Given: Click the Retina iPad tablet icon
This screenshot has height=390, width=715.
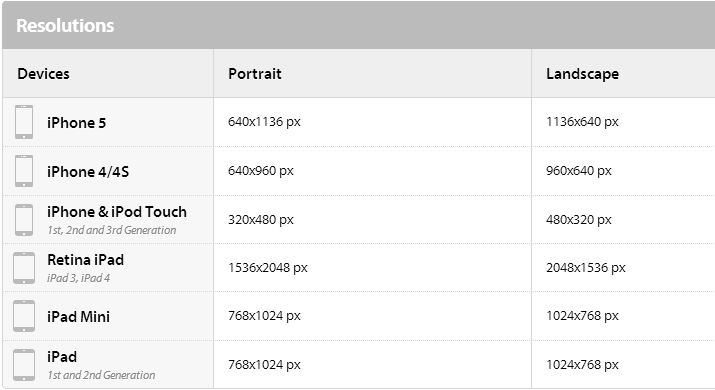Looking at the screenshot, I should [x=24, y=268].
